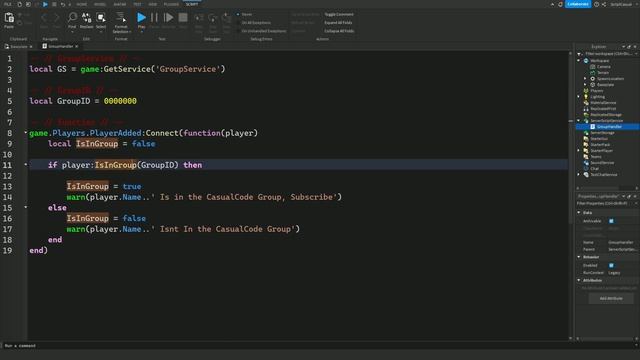This screenshot has height=360, width=640.
Task: Collapse the Attributes properties section
Action: point(579,280)
